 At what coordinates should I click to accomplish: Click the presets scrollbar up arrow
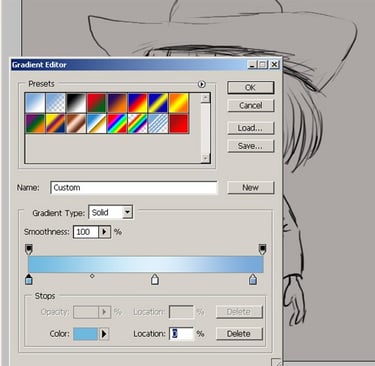205,98
